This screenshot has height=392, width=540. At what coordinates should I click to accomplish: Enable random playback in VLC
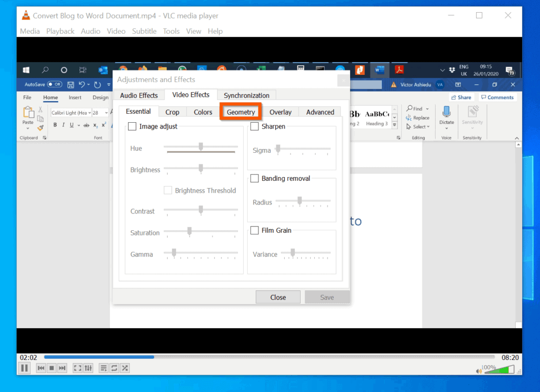(x=124, y=368)
